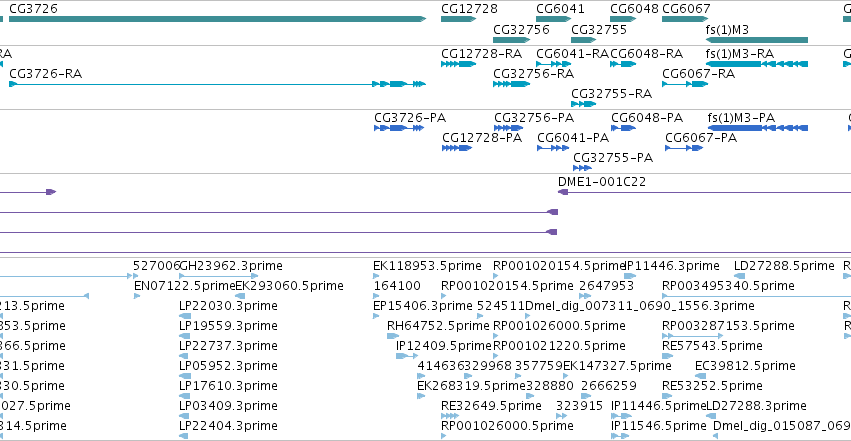This screenshot has width=851, height=441.
Task: Click the LP19559.3prime EST label
Action: coord(228,326)
